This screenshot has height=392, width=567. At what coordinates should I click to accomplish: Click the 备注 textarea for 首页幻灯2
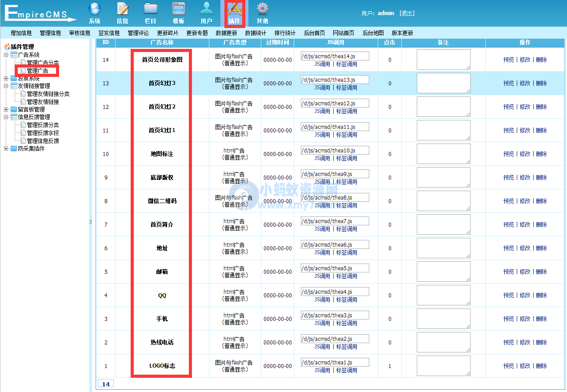(443, 107)
